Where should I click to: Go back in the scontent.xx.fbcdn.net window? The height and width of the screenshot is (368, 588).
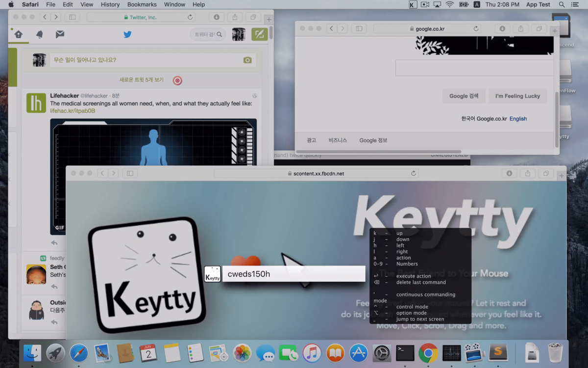point(102,173)
